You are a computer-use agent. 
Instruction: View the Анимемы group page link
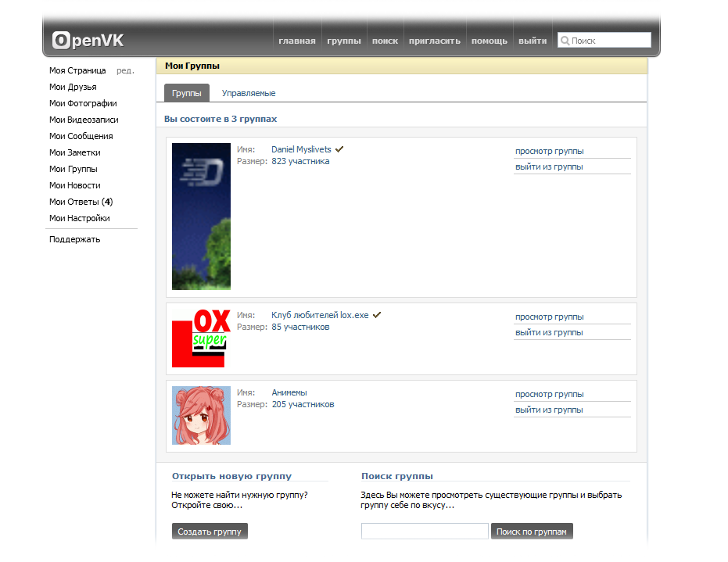click(x=549, y=395)
